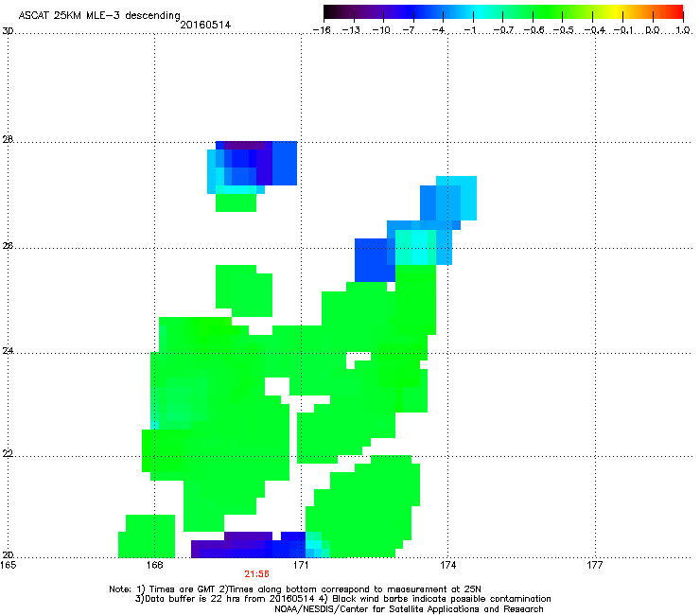Click the -0.1 color scale label
Viewport: 700px width, 615px height.
click(622, 30)
